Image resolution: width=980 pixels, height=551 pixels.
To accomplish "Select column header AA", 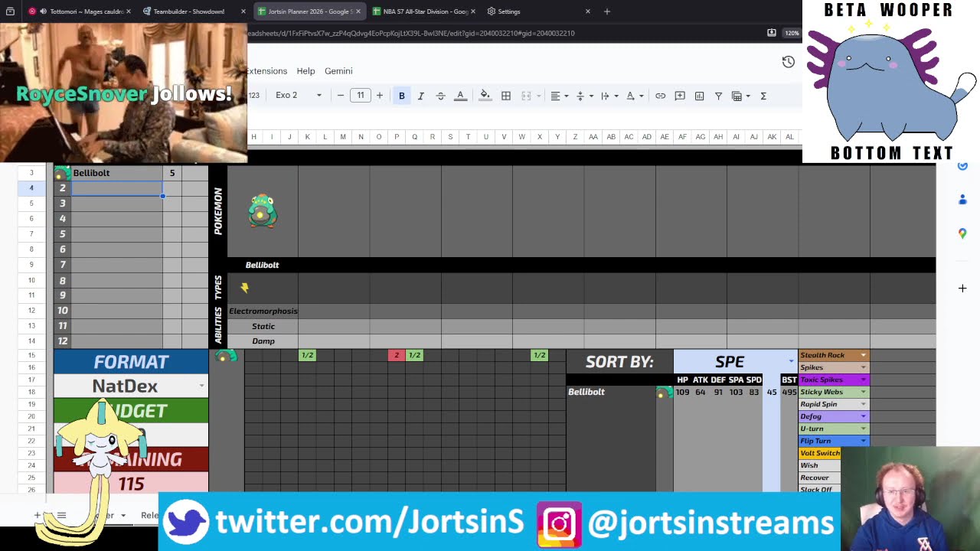I will (x=593, y=137).
